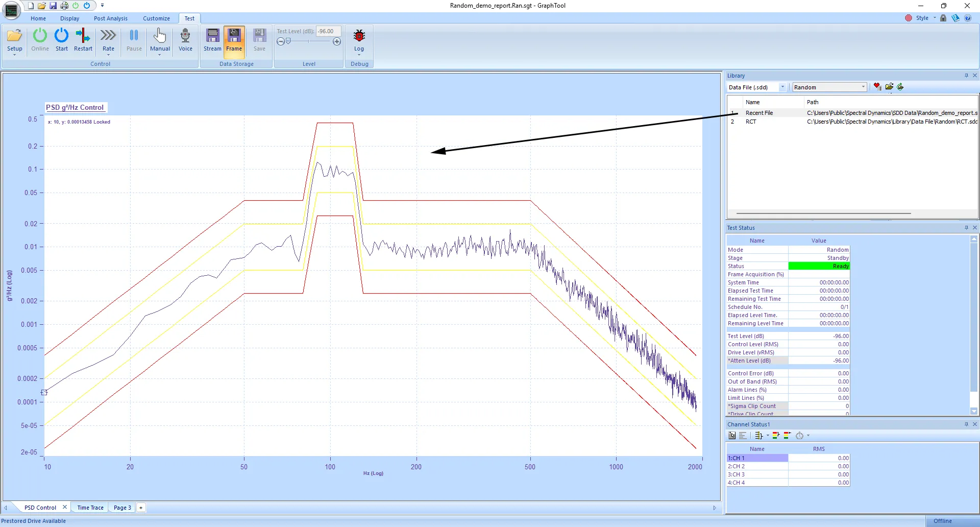Viewport: 980px width, 527px height.
Task: Add a new page with plus button
Action: 141,507
